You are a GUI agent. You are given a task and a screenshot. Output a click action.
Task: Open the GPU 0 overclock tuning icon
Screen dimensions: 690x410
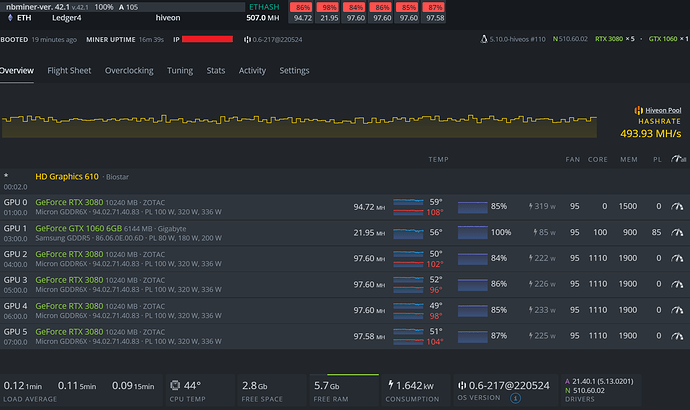(677, 206)
